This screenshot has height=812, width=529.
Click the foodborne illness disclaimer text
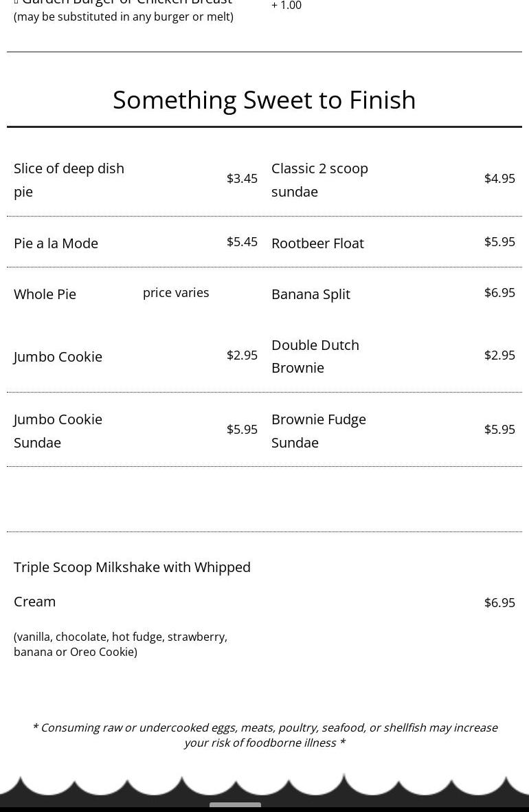[264, 735]
